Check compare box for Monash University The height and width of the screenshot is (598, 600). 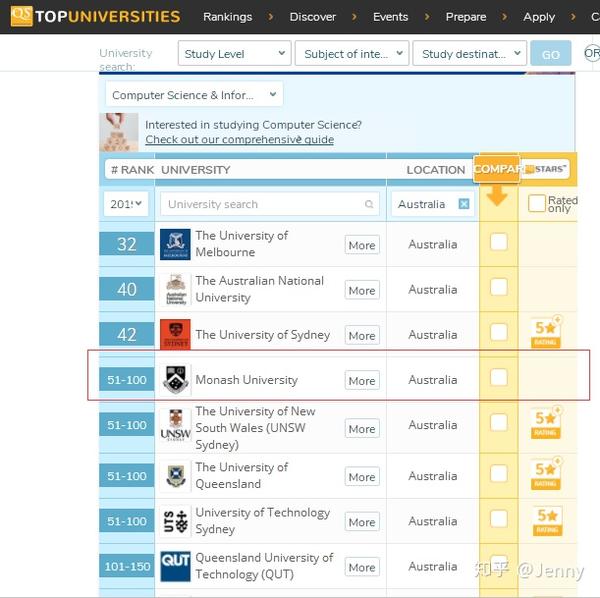coord(499,377)
